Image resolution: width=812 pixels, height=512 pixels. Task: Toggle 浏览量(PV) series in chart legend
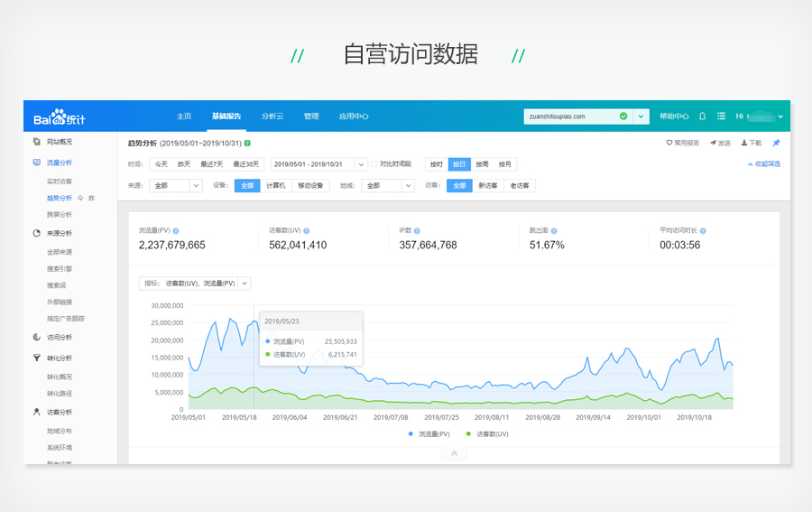[x=429, y=434]
